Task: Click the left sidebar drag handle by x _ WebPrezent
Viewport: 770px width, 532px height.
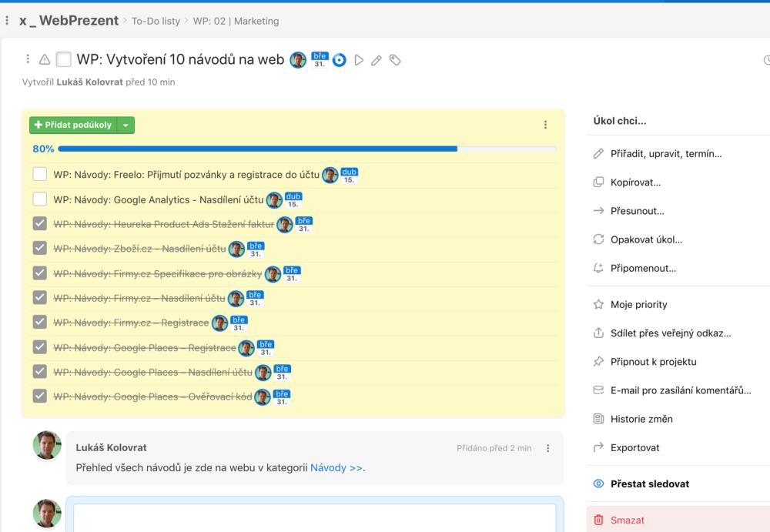Action: click(7, 21)
